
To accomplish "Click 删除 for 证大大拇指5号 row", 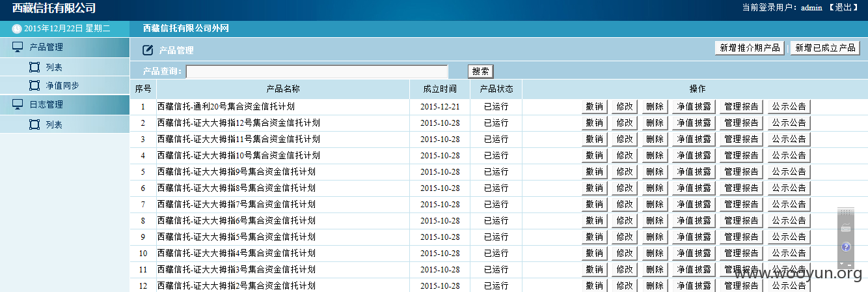I will [x=655, y=237].
